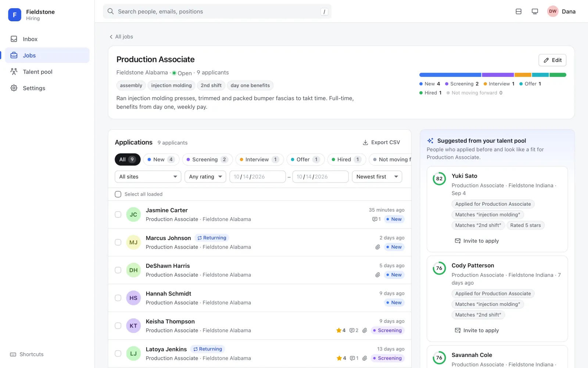Go back to All jobs
Screen dimensions: 588x368
coord(121,37)
